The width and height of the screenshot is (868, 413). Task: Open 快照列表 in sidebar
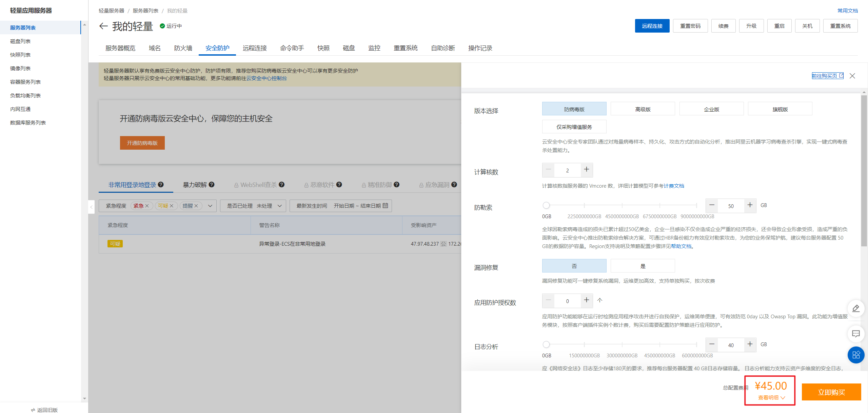click(20, 55)
